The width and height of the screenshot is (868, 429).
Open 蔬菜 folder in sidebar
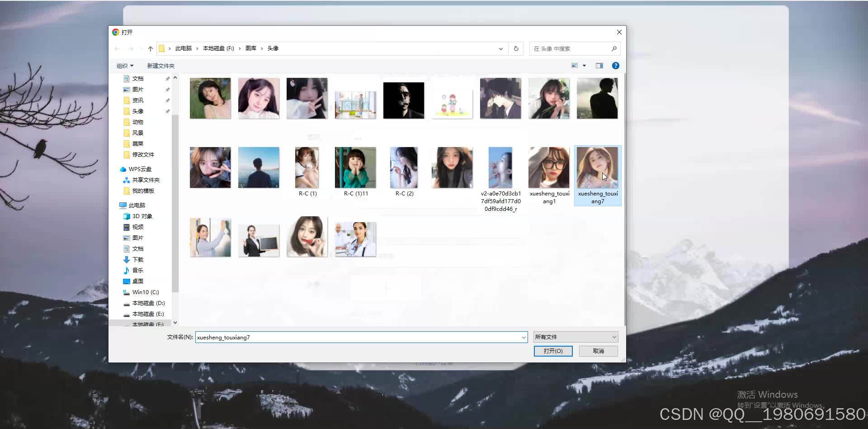(x=137, y=144)
